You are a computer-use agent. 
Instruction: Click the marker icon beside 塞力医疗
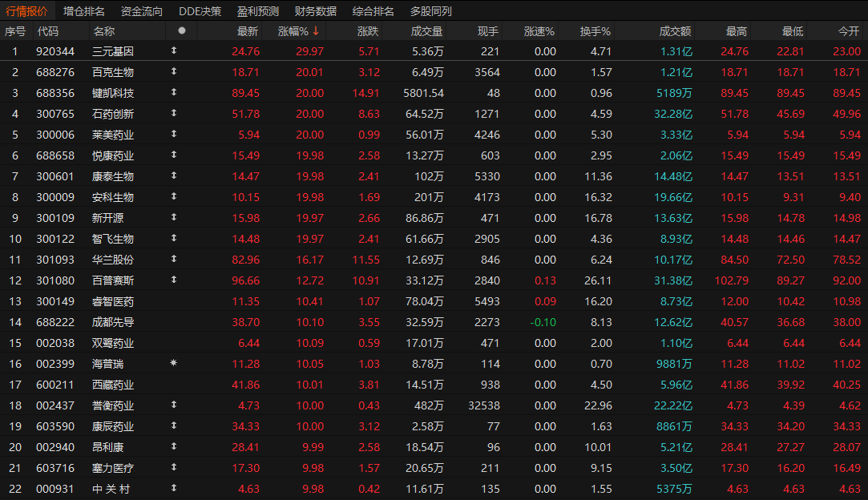[x=174, y=467]
